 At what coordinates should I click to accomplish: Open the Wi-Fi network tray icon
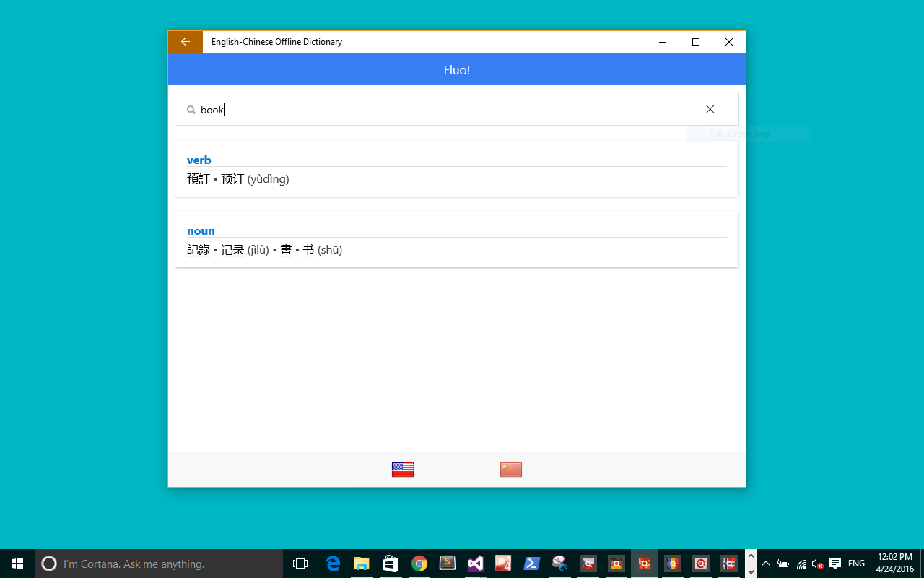(801, 564)
